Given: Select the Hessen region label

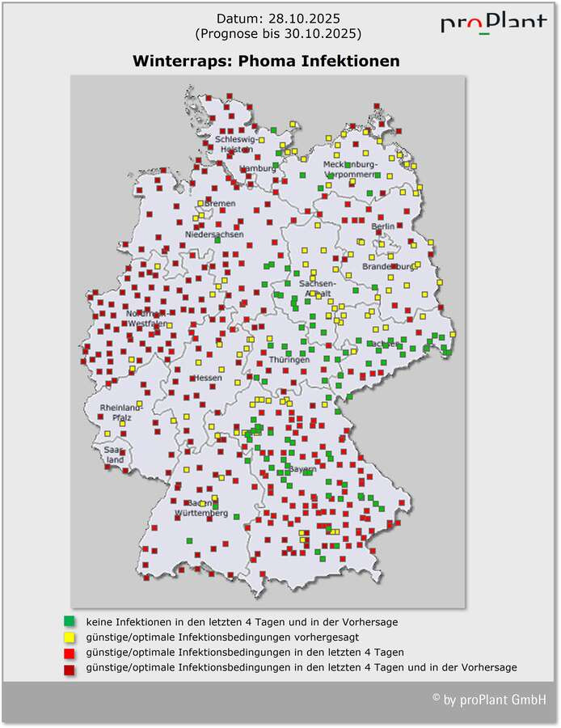Looking at the screenshot, I should [x=207, y=378].
